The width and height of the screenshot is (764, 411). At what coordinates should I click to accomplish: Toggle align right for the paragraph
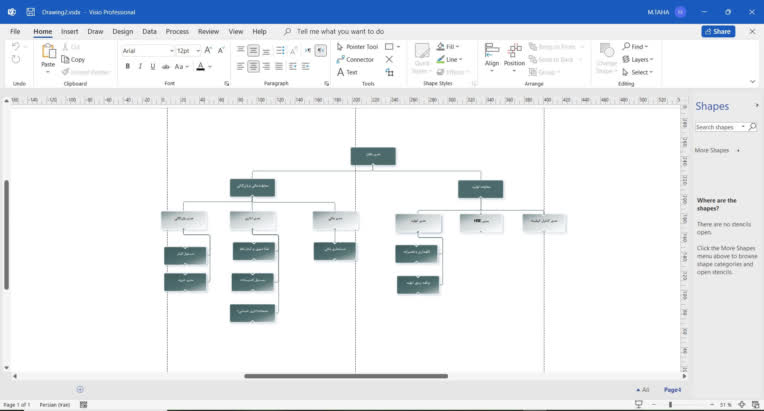click(266, 67)
